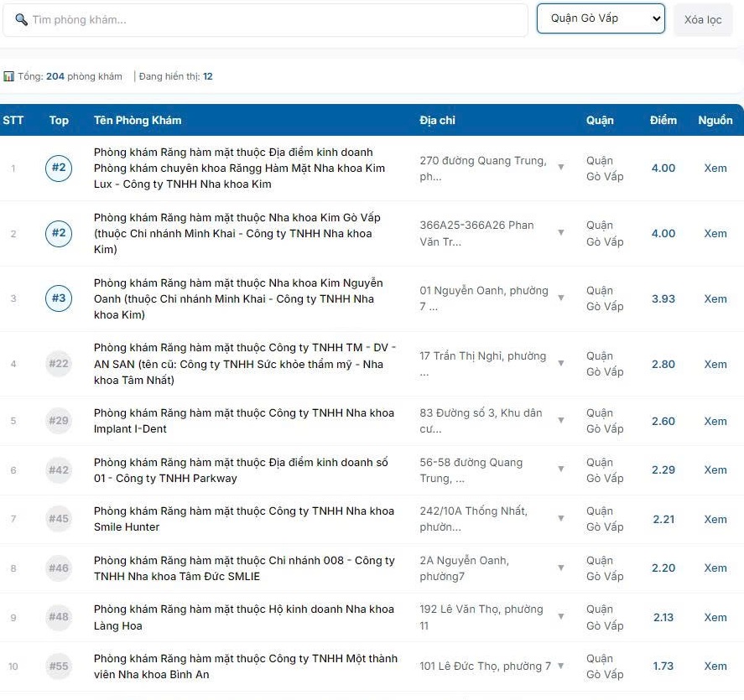Open Xem link for Nha khoa Tâm Đức SMLIE

[x=715, y=568]
